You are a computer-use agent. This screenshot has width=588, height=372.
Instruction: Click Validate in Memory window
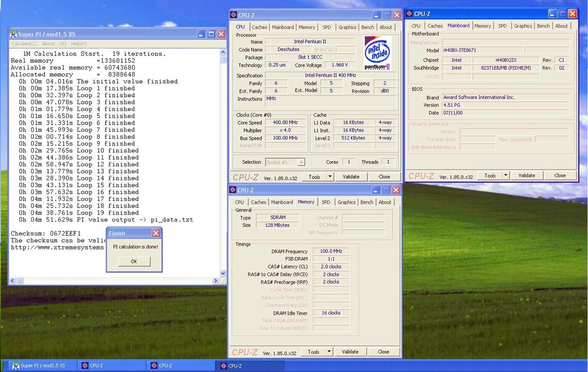point(350,352)
